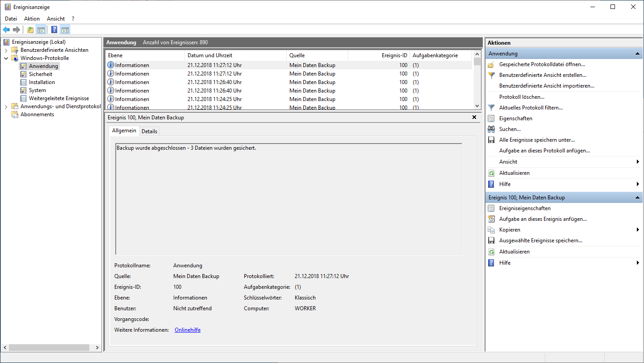Click the refresh icon in the Anwendung actions
644x363 pixels.
491,173
